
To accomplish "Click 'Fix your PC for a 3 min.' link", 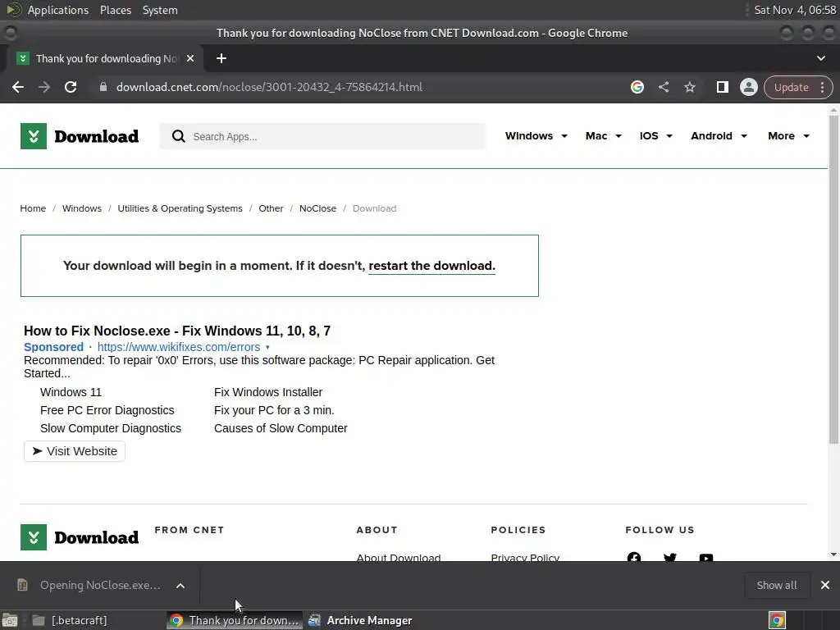I will pyautogui.click(x=274, y=410).
